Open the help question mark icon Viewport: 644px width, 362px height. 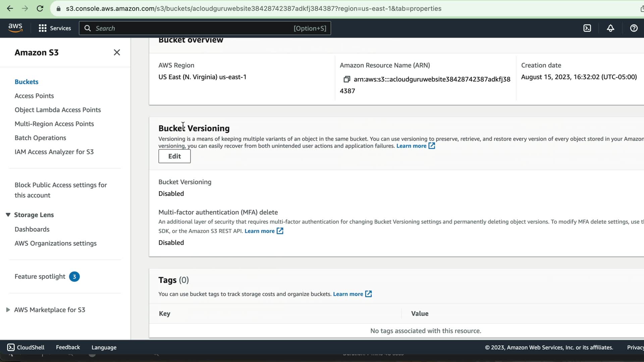(634, 28)
